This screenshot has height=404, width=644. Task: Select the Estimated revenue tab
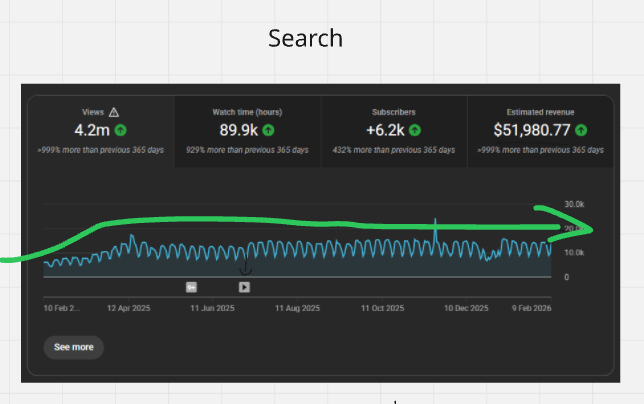[540, 131]
